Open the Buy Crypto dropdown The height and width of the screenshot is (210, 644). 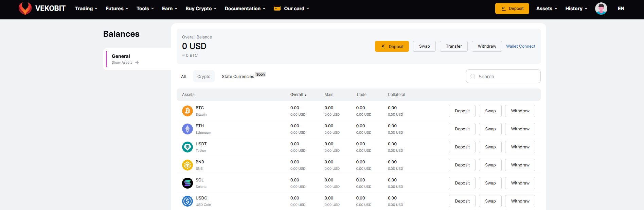201,9
